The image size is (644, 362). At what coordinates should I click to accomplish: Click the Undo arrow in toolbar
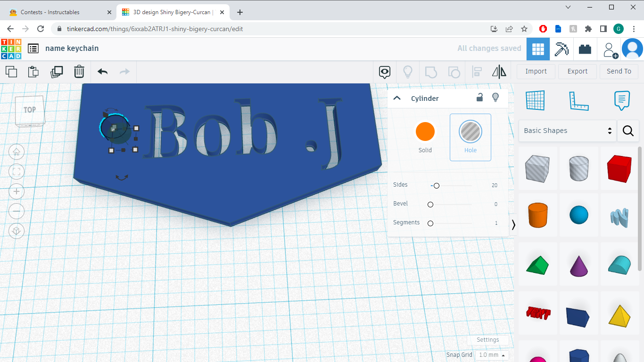tap(102, 71)
